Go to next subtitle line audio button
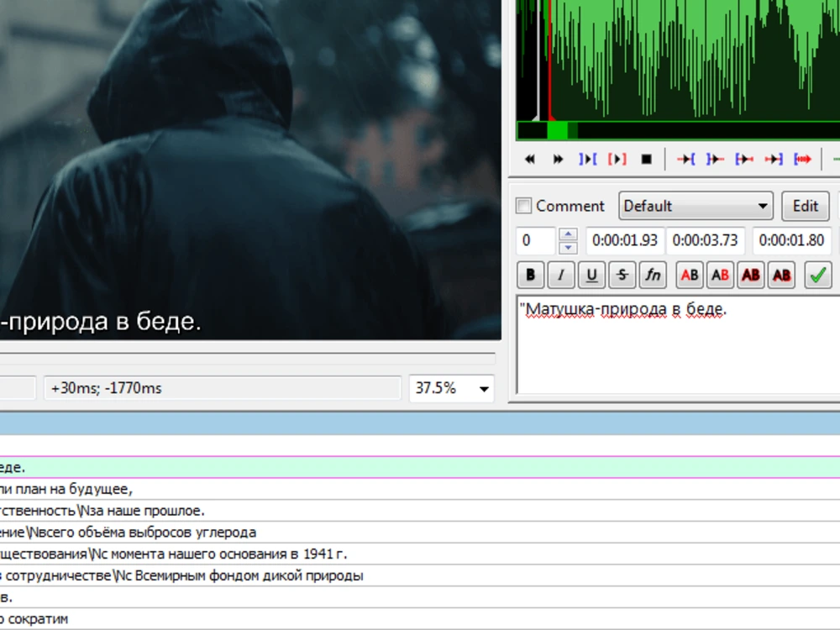 pyautogui.click(x=558, y=159)
